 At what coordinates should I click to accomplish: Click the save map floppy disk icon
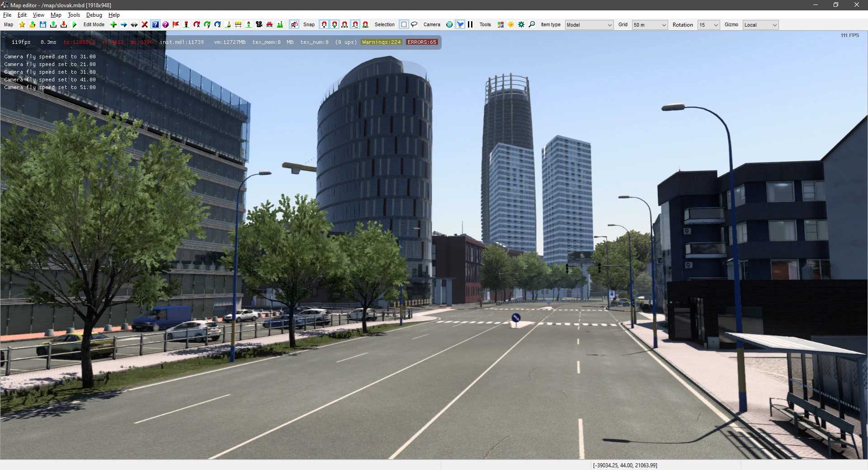pyautogui.click(x=43, y=25)
